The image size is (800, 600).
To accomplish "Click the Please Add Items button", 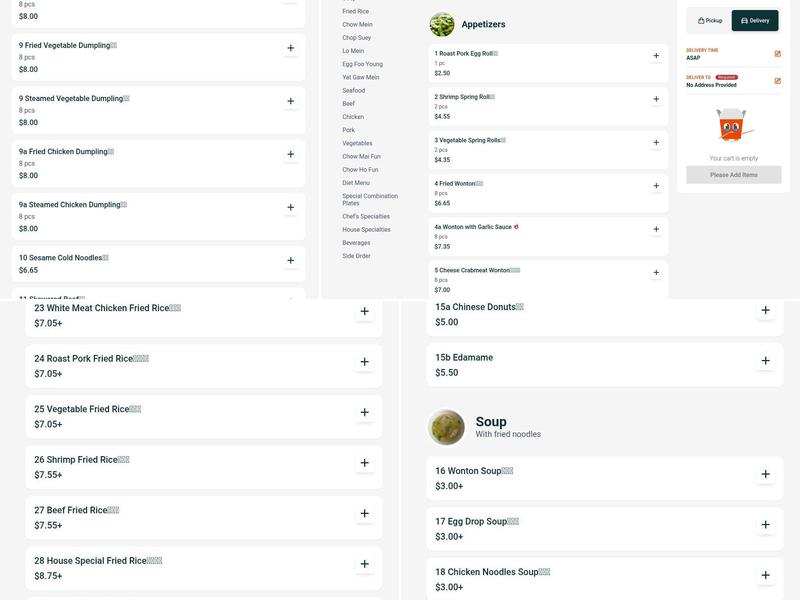I will 733,175.
